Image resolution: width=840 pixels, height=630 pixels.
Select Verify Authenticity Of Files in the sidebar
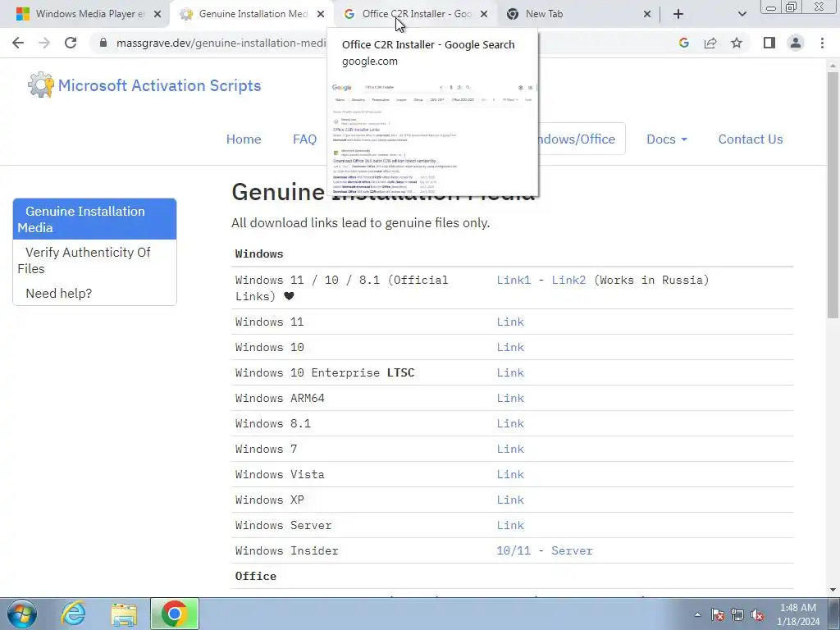coord(94,260)
